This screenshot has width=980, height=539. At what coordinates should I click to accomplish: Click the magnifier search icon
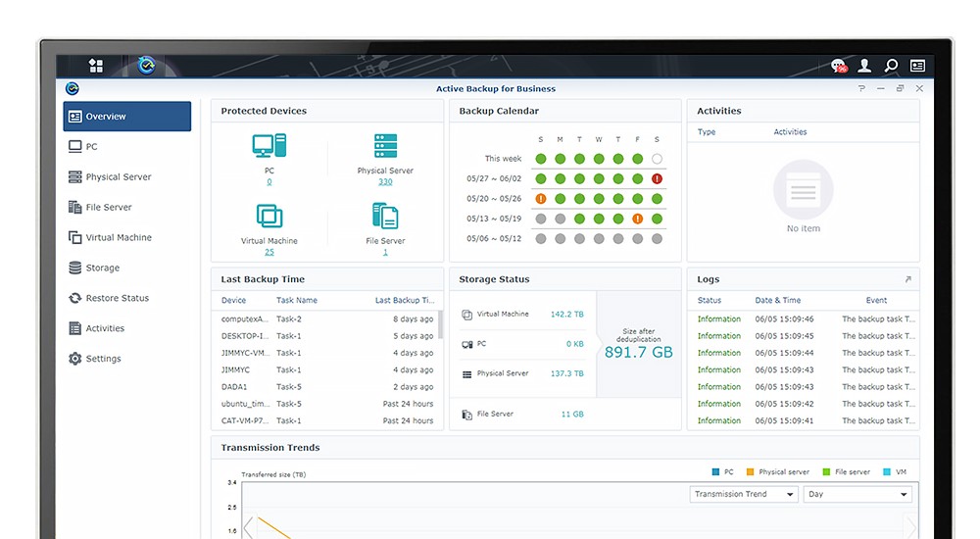coord(891,66)
